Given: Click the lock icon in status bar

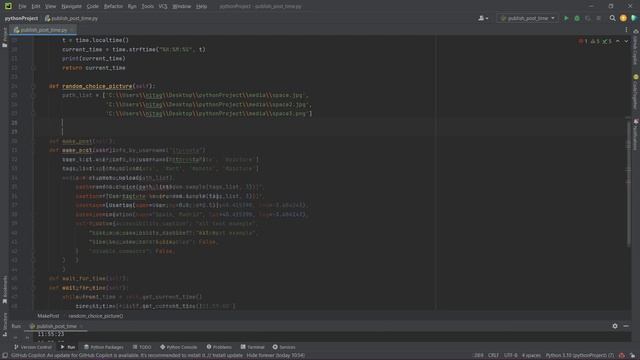Looking at the screenshot, I should pyautogui.click(x=632, y=356).
